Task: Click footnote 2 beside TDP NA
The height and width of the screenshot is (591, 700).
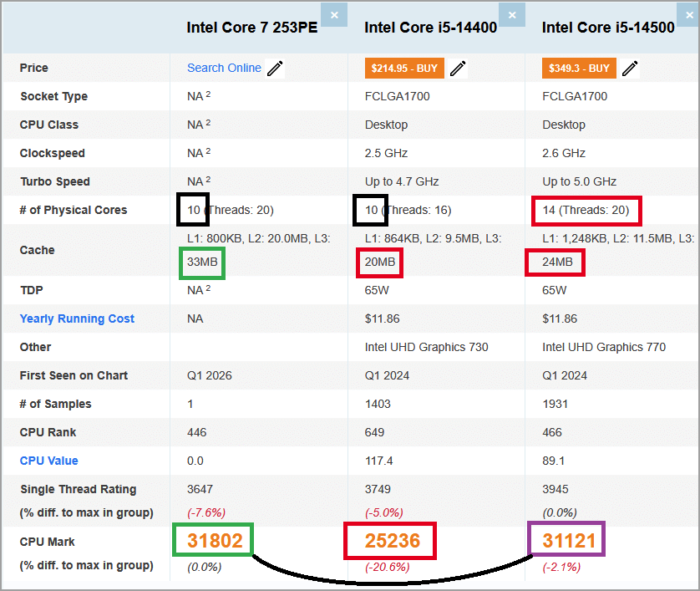Action: point(208,288)
